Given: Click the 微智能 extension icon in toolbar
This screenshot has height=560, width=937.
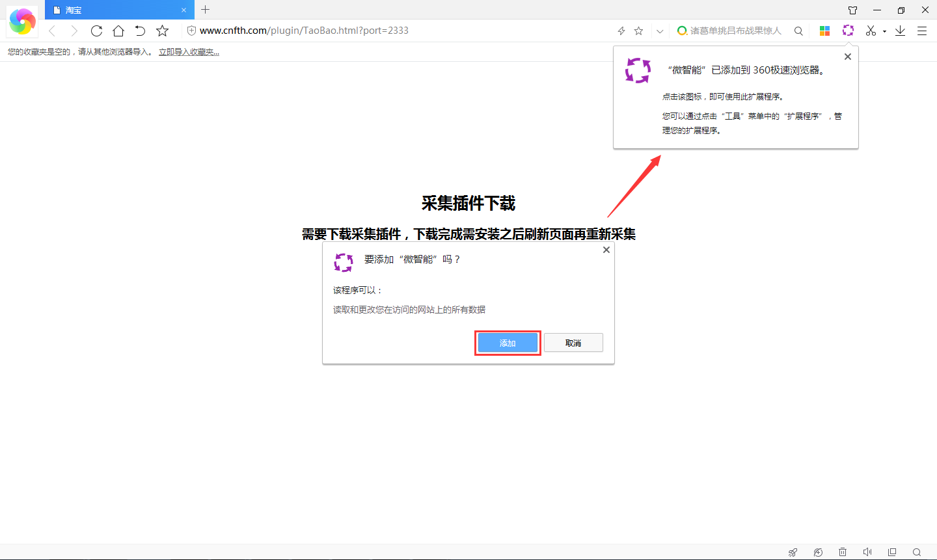Looking at the screenshot, I should pyautogui.click(x=848, y=30).
